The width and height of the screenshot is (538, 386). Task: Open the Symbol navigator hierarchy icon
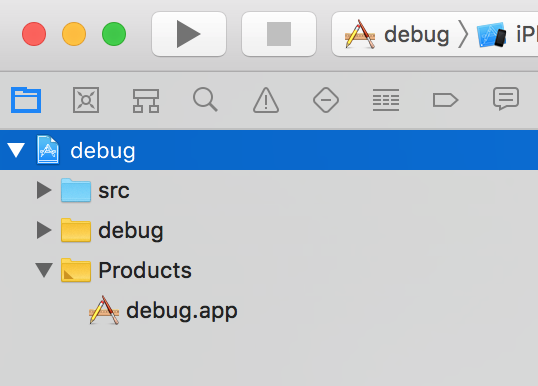146,101
